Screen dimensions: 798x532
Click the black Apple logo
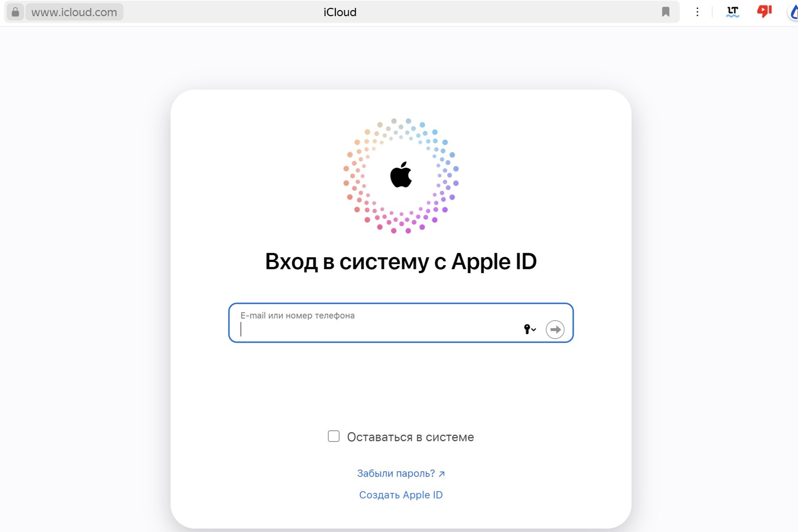point(401,175)
